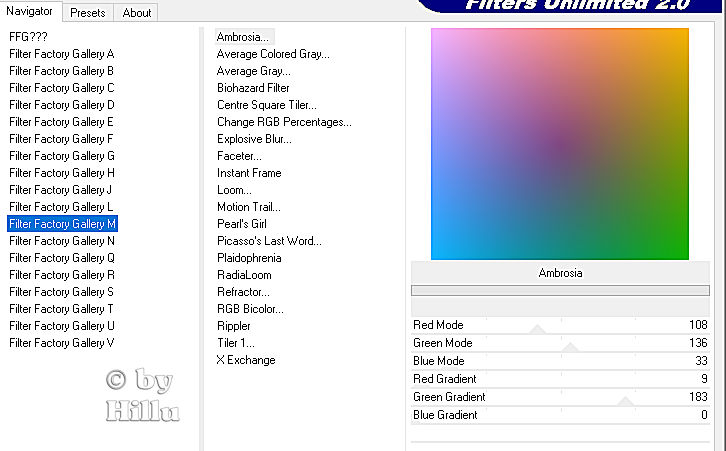Adjust the Red Gradient slider

(560, 380)
